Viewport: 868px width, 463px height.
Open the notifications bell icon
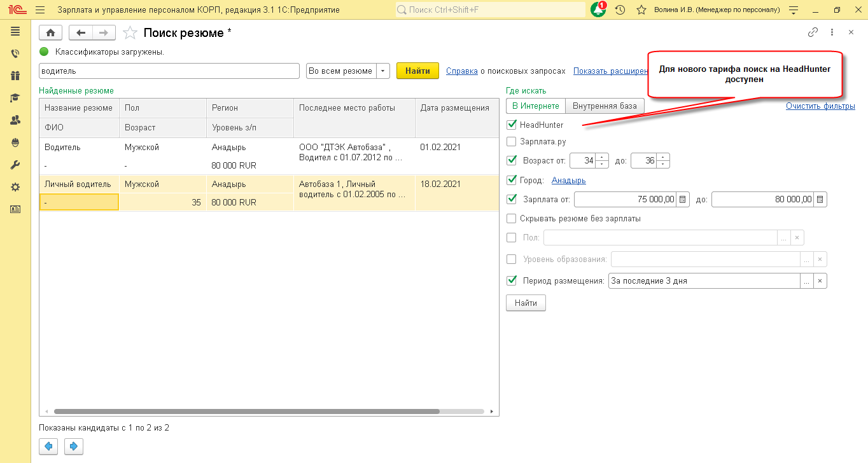598,10
